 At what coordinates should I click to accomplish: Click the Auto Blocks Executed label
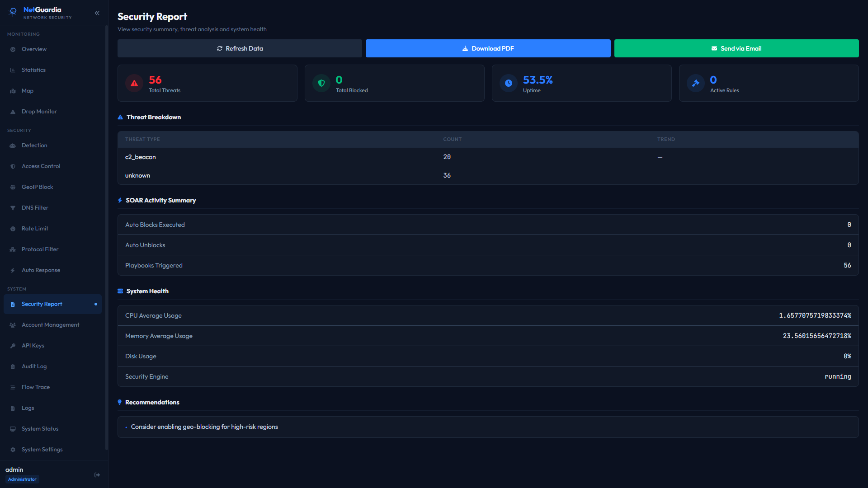click(155, 225)
